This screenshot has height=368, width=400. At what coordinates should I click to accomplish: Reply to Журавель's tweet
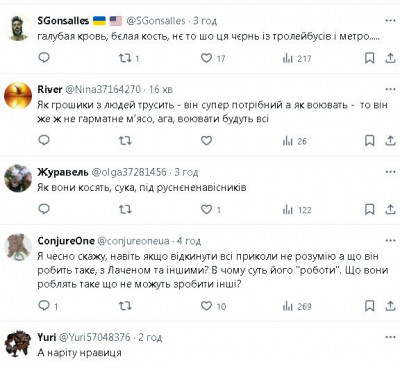[x=44, y=209]
